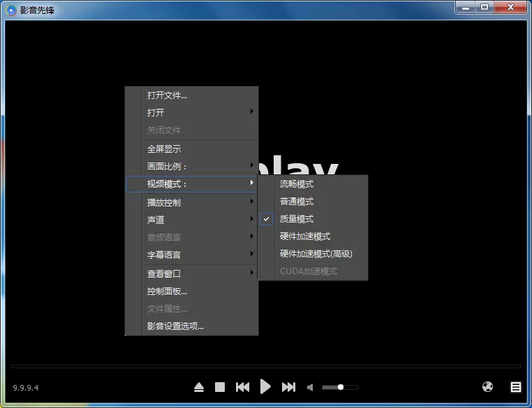
Task: Select 普通模式 video mode
Action: pos(313,202)
